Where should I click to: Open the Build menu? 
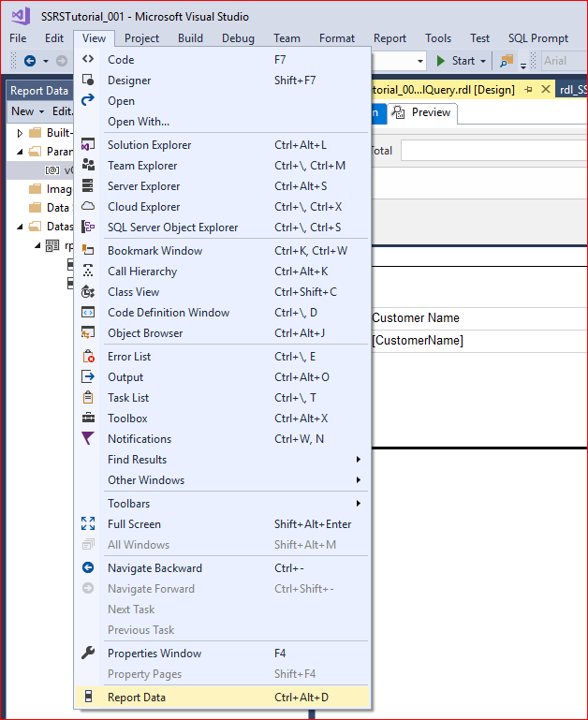click(x=190, y=38)
